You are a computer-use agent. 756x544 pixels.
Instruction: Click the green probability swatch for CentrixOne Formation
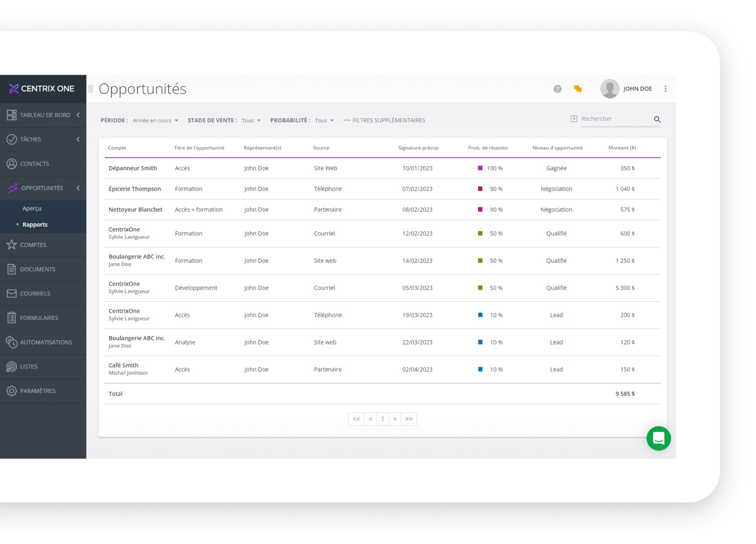480,233
